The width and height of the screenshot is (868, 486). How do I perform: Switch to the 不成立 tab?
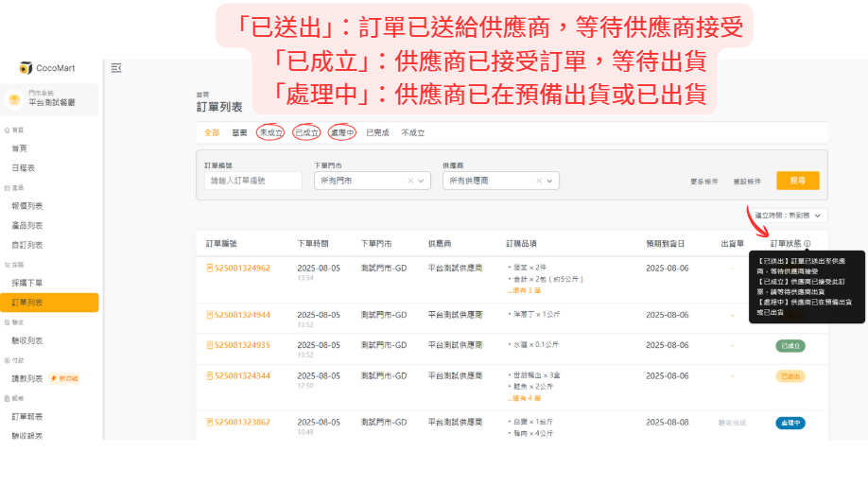412,133
